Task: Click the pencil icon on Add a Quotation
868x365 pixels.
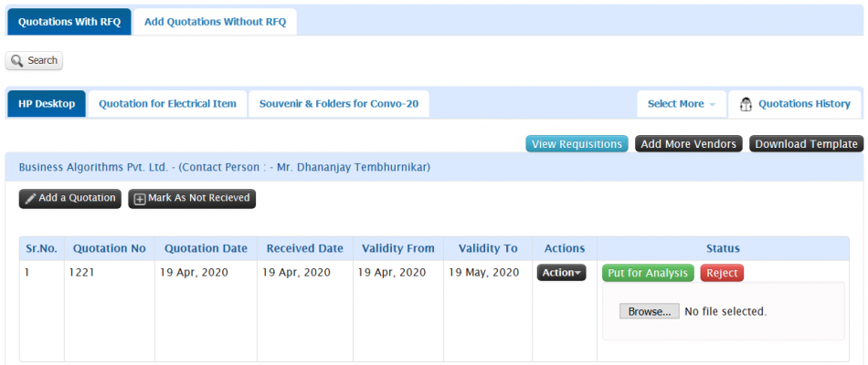Action: tap(31, 199)
